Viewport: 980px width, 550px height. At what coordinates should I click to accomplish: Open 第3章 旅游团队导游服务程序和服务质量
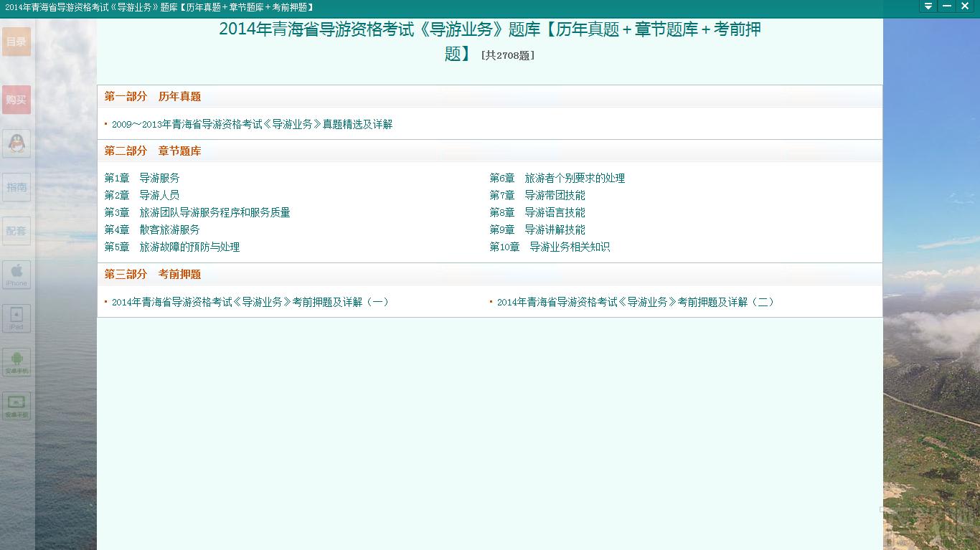tap(197, 212)
